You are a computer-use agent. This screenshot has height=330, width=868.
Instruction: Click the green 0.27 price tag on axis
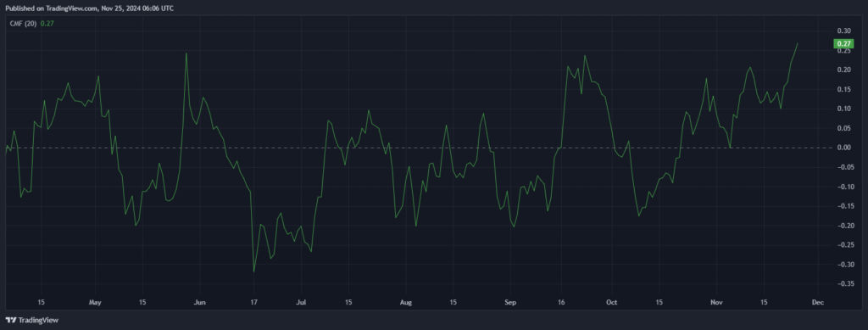click(x=843, y=44)
